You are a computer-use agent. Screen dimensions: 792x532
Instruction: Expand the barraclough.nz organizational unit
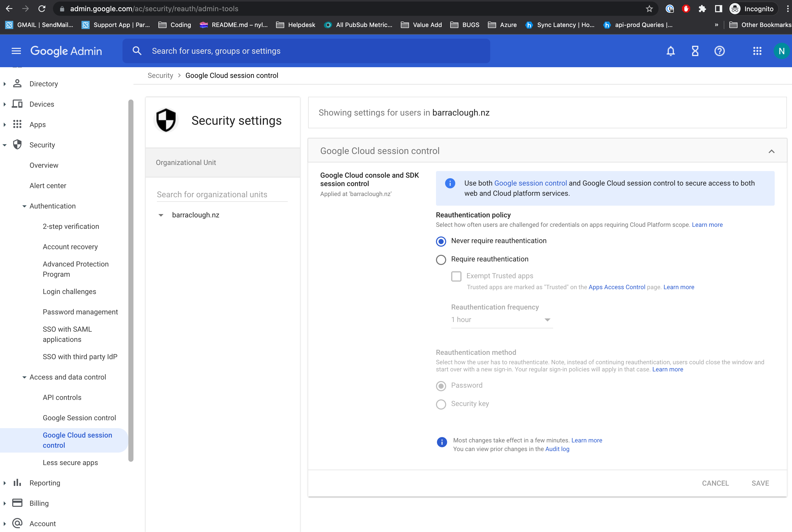coord(161,215)
